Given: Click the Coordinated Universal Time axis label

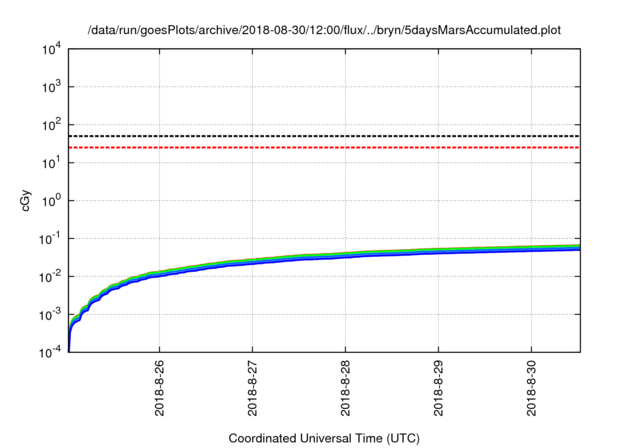Looking at the screenshot, I should 324,438.
